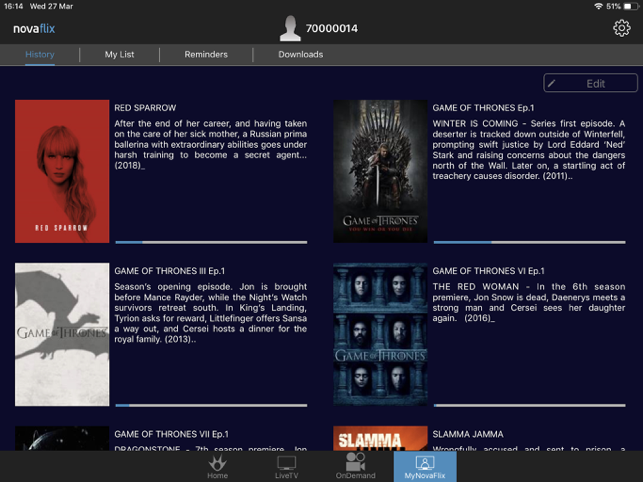Open the Downloads tab
The image size is (643, 482).
pyautogui.click(x=301, y=55)
